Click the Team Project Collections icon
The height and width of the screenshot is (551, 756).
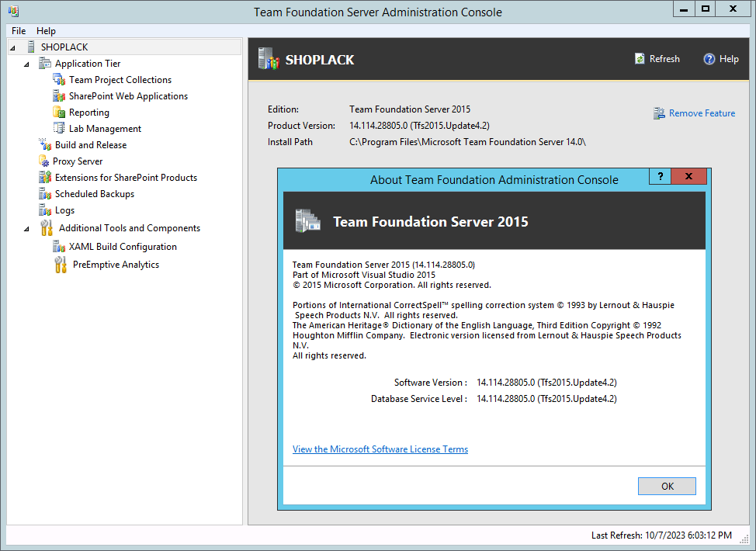coord(59,80)
